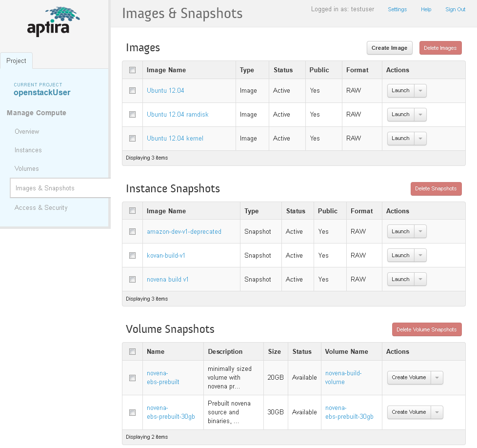
Task: Open the kovan-build-v1 link
Action: 166,256
